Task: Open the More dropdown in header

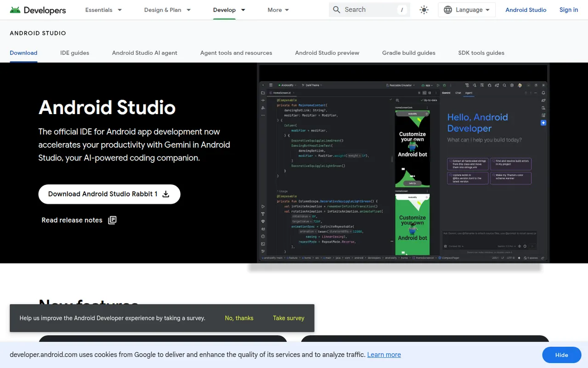Action: click(x=278, y=10)
